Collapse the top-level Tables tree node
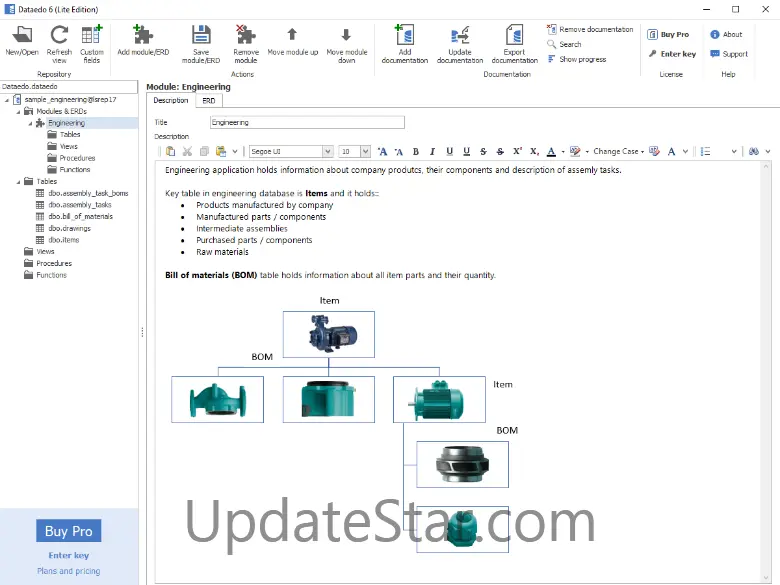This screenshot has height=585, width=780. tap(18, 182)
